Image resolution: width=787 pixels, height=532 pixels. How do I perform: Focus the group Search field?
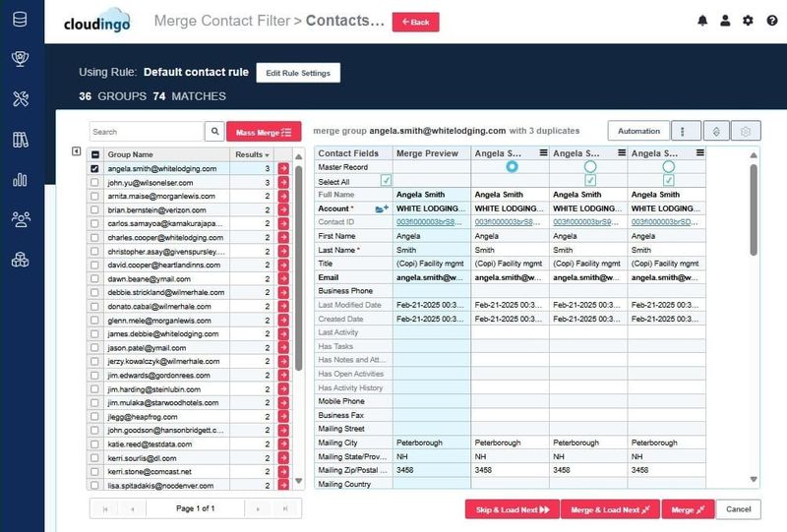(147, 132)
